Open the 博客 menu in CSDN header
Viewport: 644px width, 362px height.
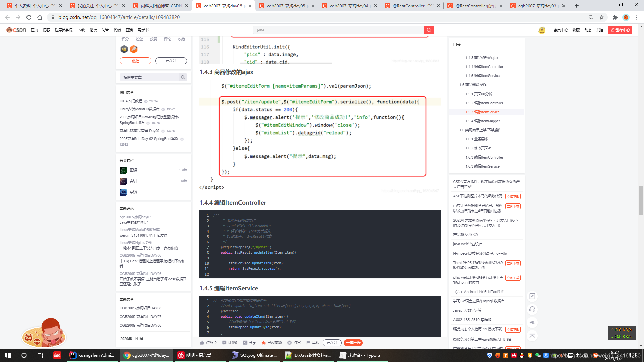[x=46, y=30]
